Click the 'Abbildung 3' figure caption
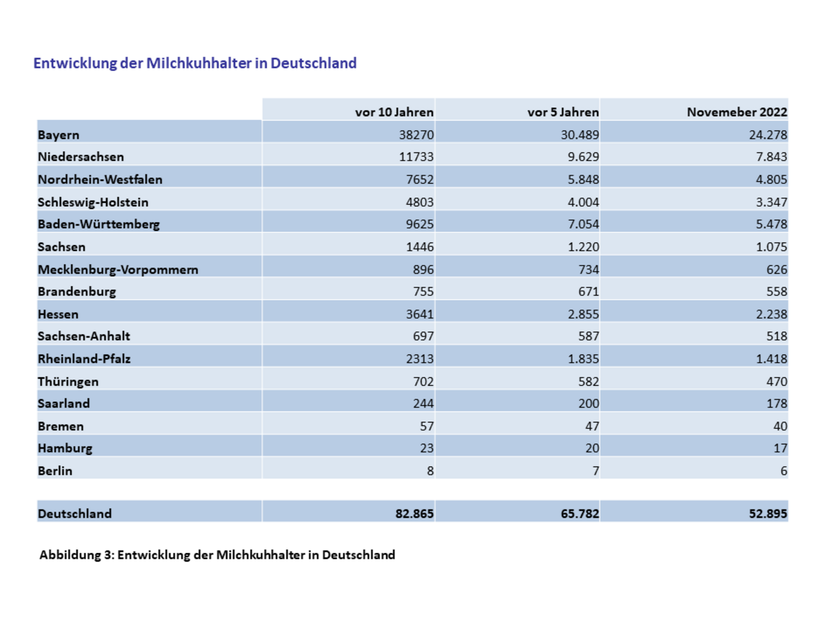The height and width of the screenshot is (630, 840). point(217,555)
